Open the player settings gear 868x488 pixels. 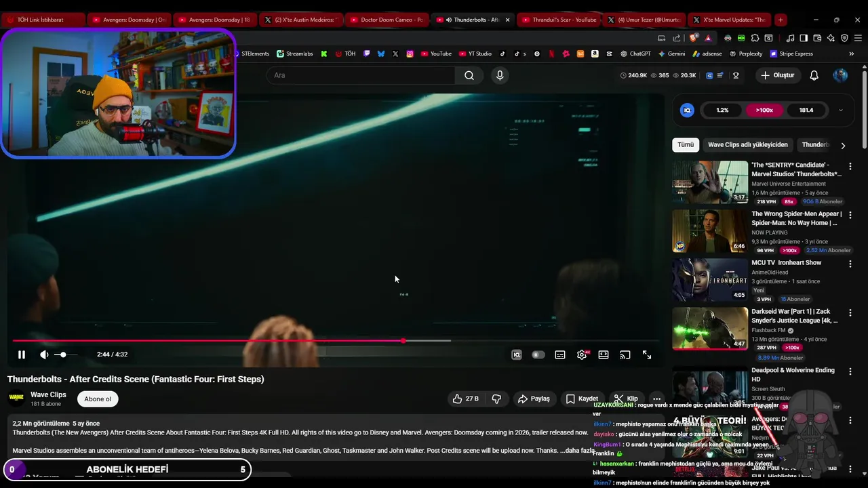(x=582, y=354)
